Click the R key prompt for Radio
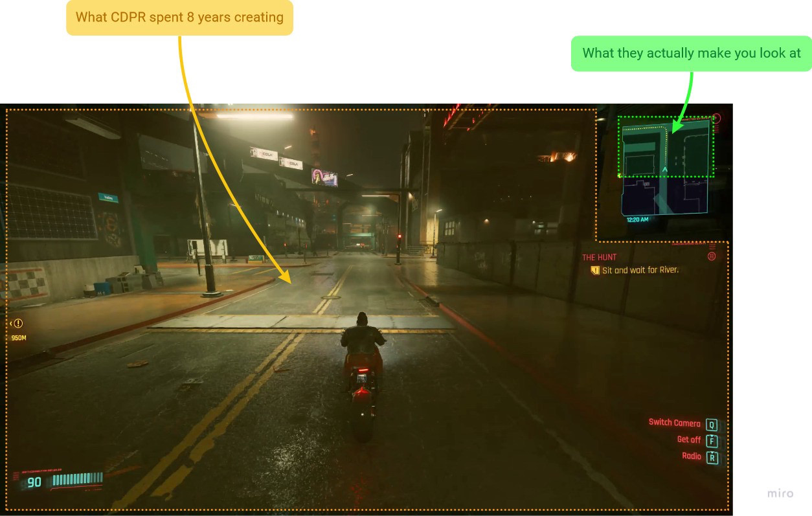The width and height of the screenshot is (812, 516). pyautogui.click(x=712, y=458)
